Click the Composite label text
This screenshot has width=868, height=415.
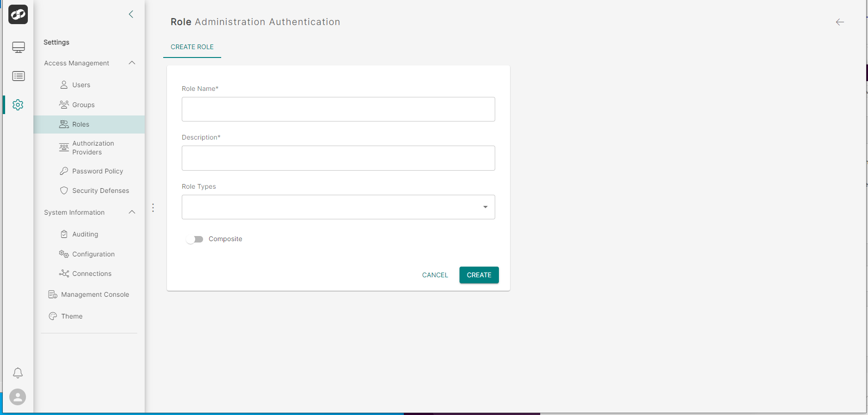225,239
